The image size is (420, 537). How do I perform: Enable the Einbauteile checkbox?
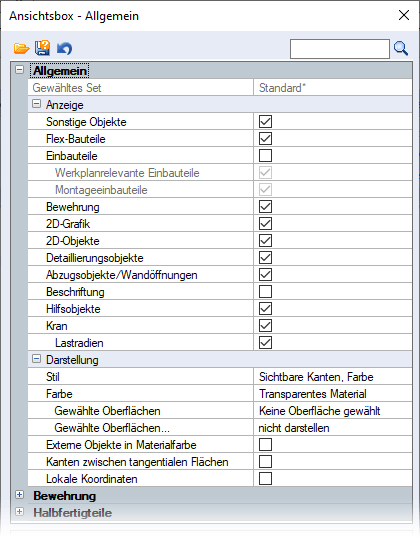click(x=265, y=155)
